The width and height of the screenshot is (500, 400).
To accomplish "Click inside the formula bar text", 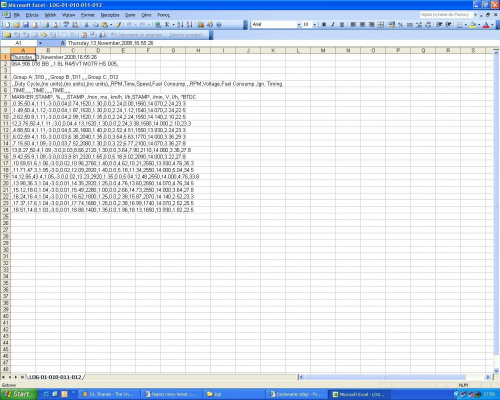I will (x=111, y=43).
